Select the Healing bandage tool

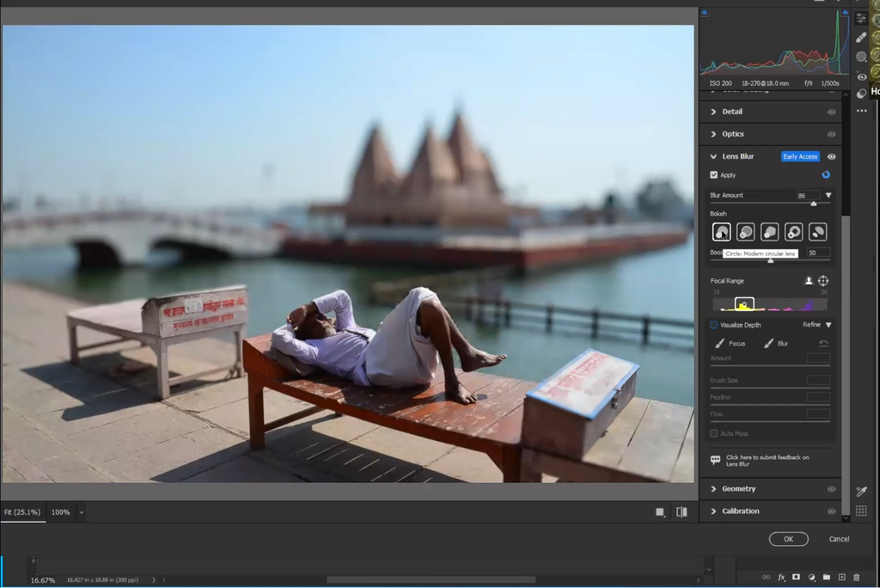[x=861, y=38]
